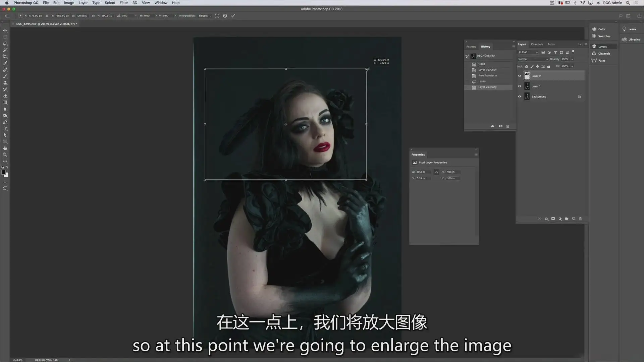The height and width of the screenshot is (362, 644).
Task: Toggle lock all in Layers panel
Action: (549, 66)
